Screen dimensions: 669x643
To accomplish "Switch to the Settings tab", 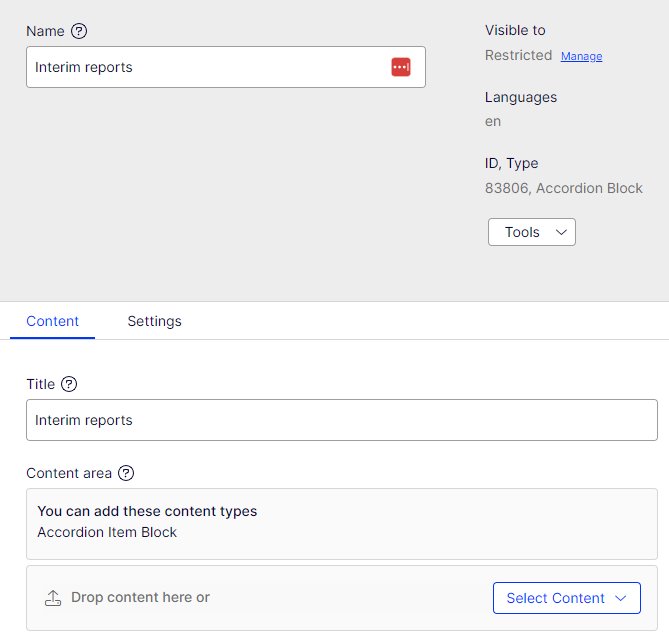I will click(154, 321).
